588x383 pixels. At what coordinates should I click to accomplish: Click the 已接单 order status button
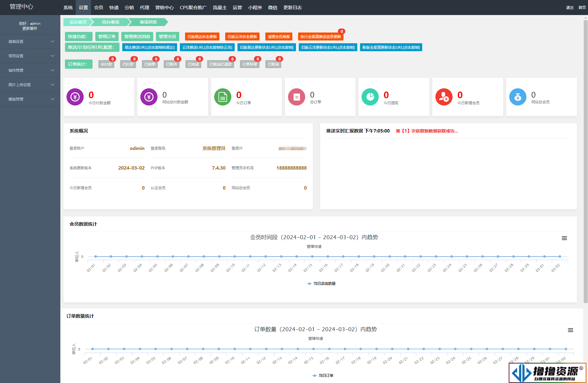[x=150, y=64]
